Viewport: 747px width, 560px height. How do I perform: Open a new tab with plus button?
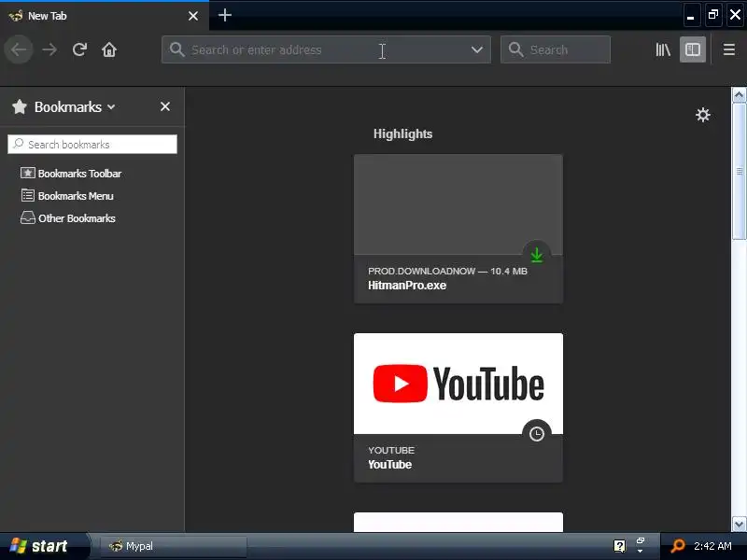225,15
